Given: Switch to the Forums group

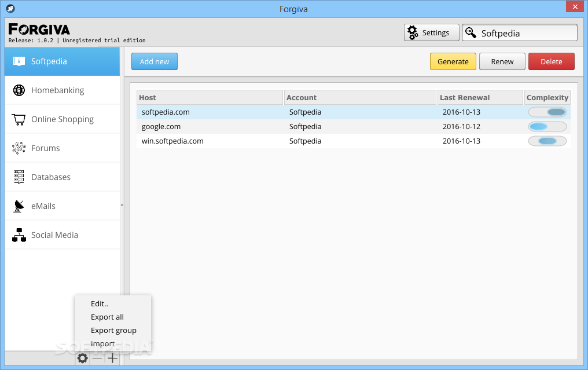Looking at the screenshot, I should pos(63,148).
